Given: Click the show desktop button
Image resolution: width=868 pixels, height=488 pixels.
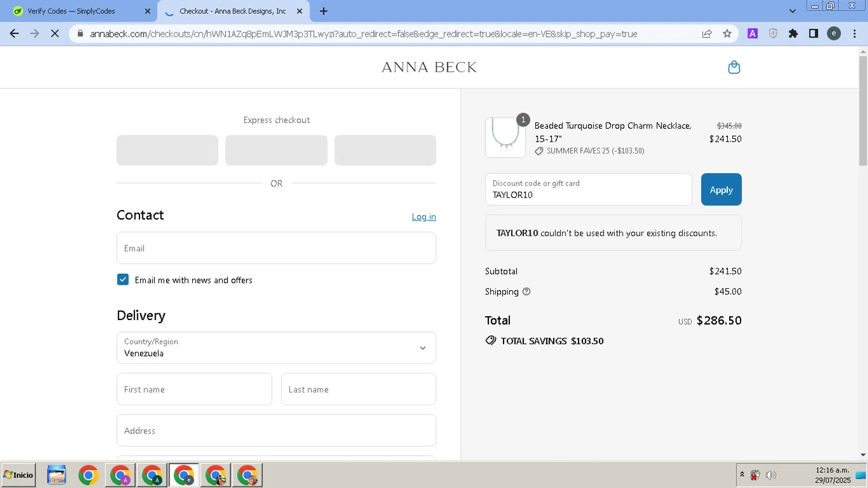Looking at the screenshot, I should coord(861,475).
